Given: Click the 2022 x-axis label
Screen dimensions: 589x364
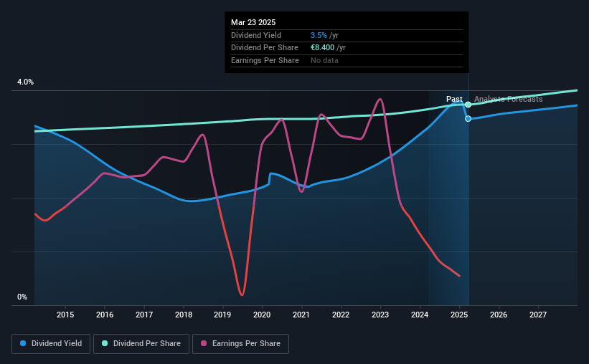Looking at the screenshot, I should pos(341,315).
